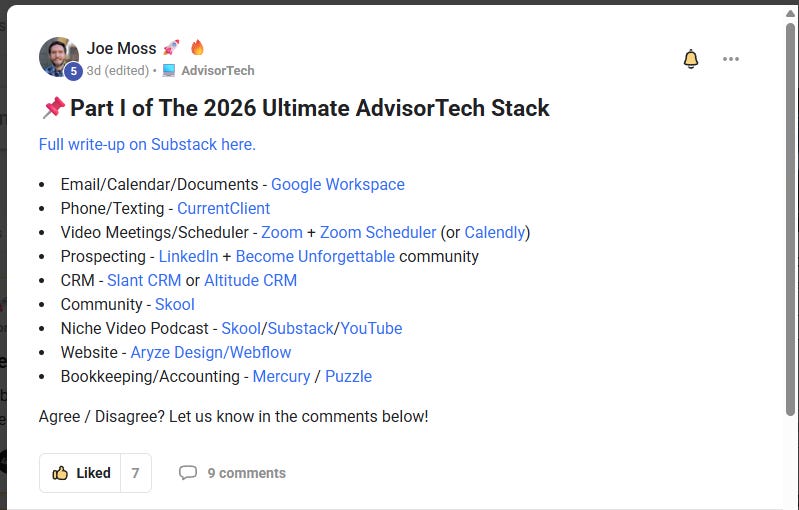
Task: Open the Google Workspace link
Action: tap(338, 184)
